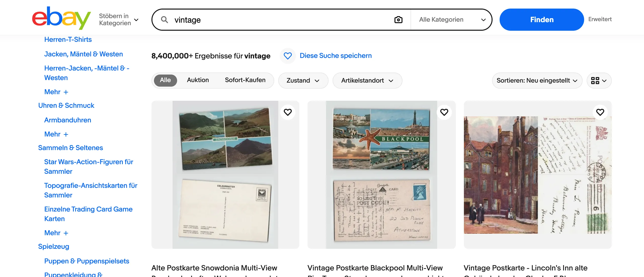
Task: Open the Snowdonia postcard image
Action: click(x=225, y=175)
